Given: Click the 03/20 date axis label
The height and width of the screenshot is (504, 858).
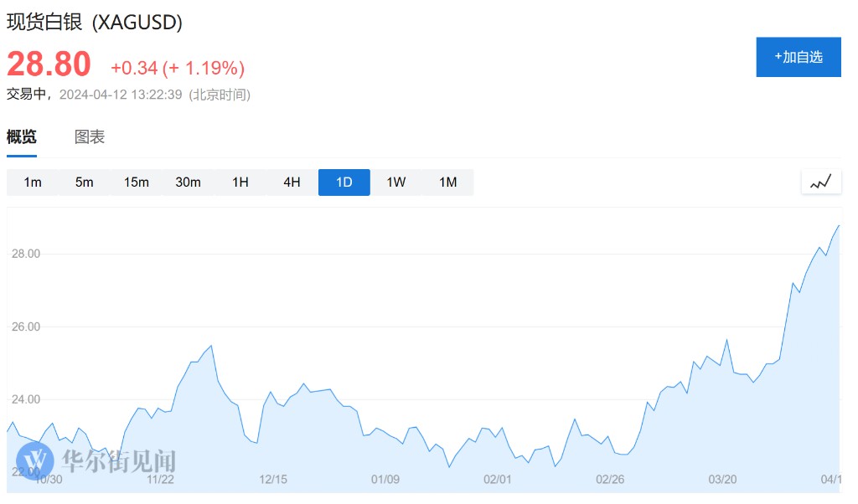Looking at the screenshot, I should [x=722, y=480].
